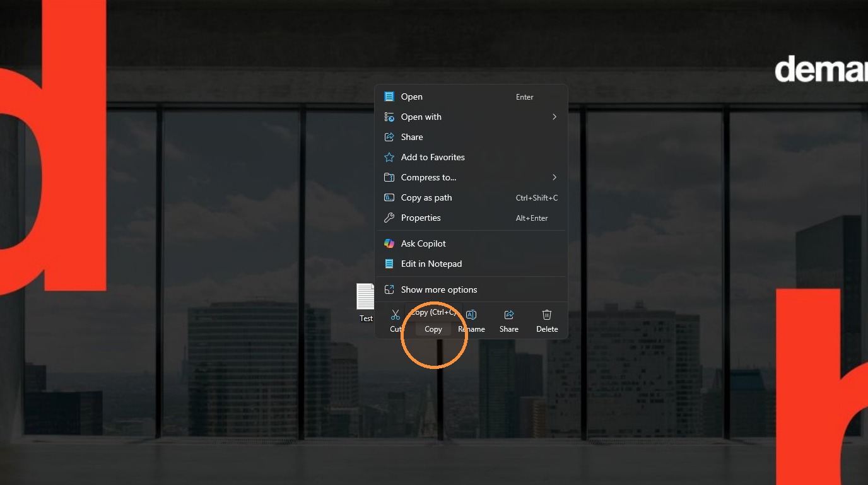This screenshot has height=485, width=868.
Task: Click the Delete trash can icon
Action: [x=547, y=315]
